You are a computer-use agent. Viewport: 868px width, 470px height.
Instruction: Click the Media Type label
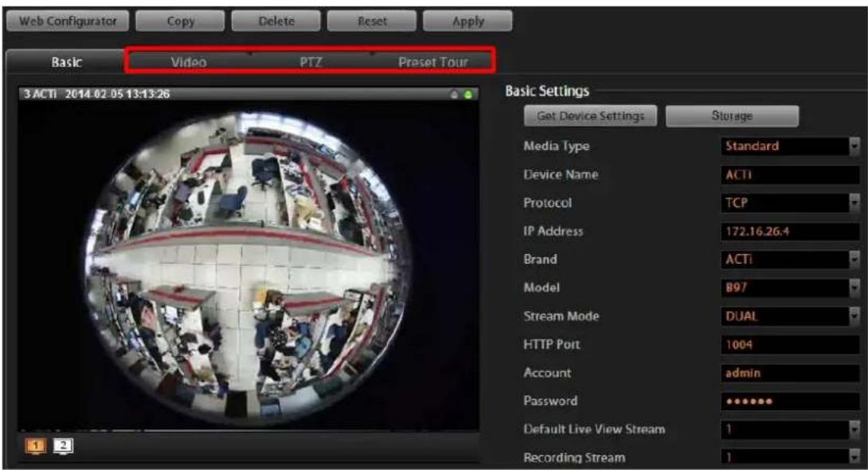point(557,146)
